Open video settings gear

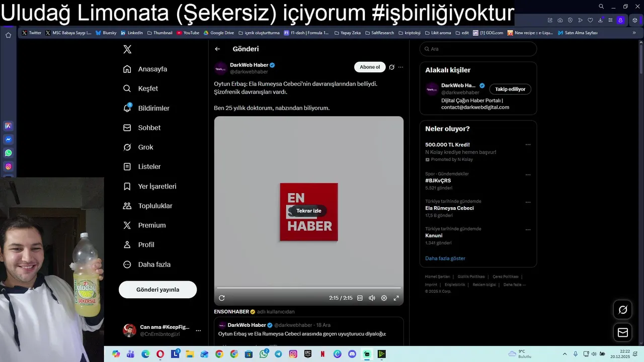click(x=384, y=298)
